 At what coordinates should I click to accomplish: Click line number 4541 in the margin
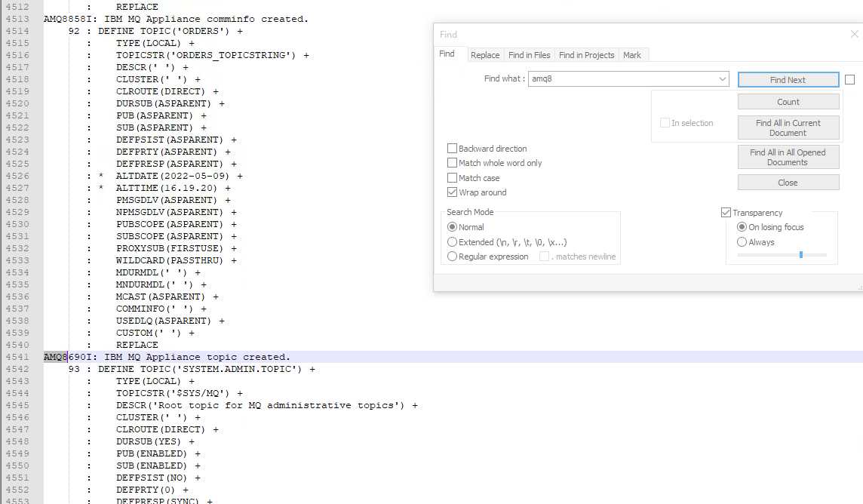(17, 357)
